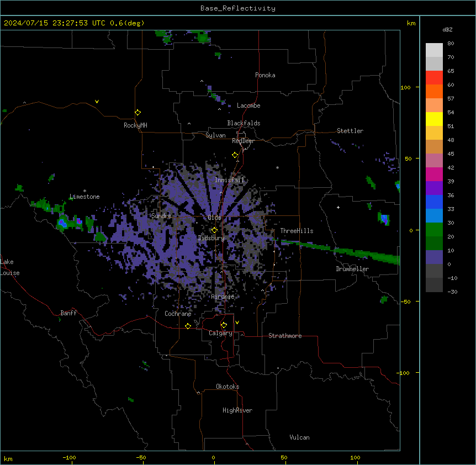
Task: Click the Lake Louise label
Action: [10, 267]
